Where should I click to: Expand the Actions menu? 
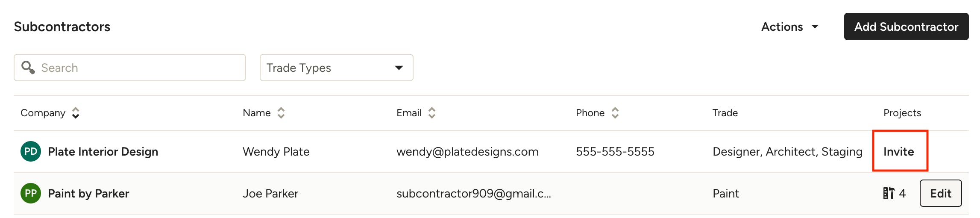[x=789, y=27]
